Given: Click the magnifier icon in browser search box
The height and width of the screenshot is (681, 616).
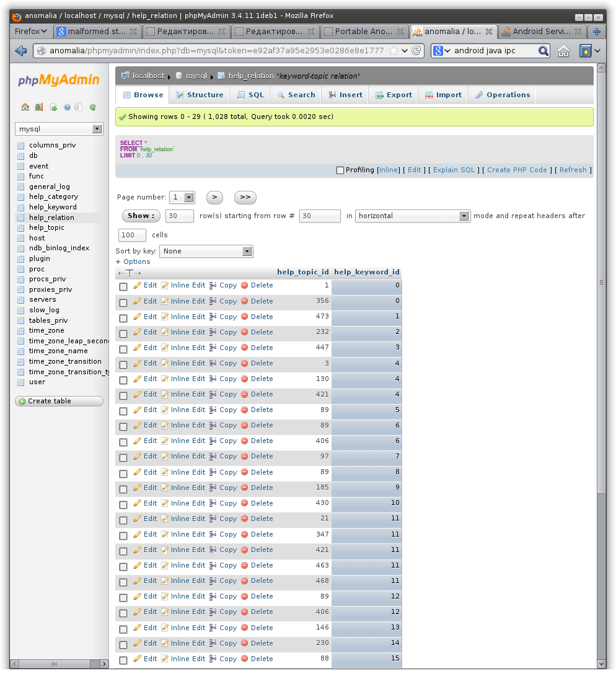Looking at the screenshot, I should coord(543,51).
